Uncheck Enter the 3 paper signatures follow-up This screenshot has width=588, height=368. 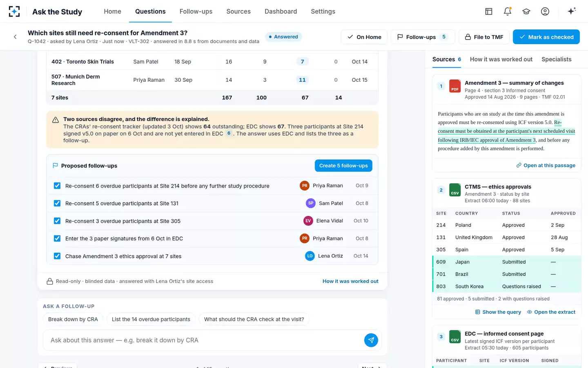click(x=57, y=238)
